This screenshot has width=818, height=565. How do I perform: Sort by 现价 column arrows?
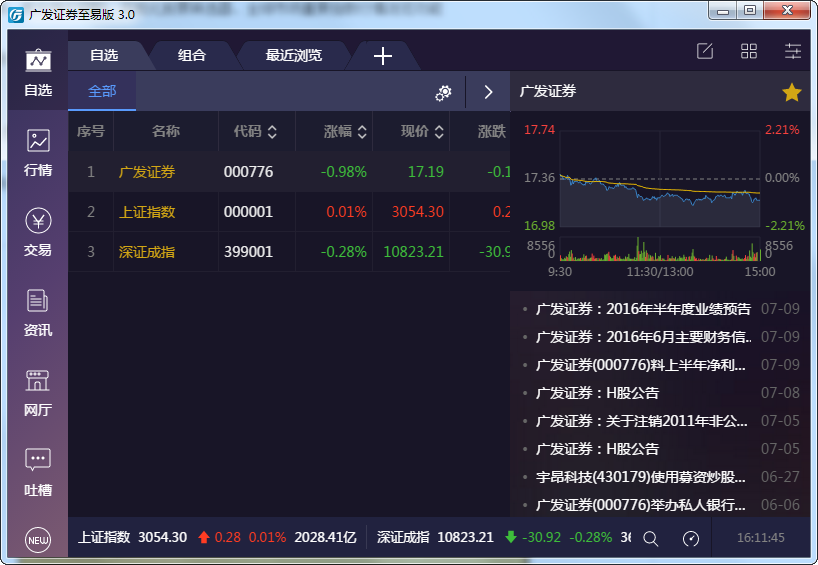click(439, 131)
